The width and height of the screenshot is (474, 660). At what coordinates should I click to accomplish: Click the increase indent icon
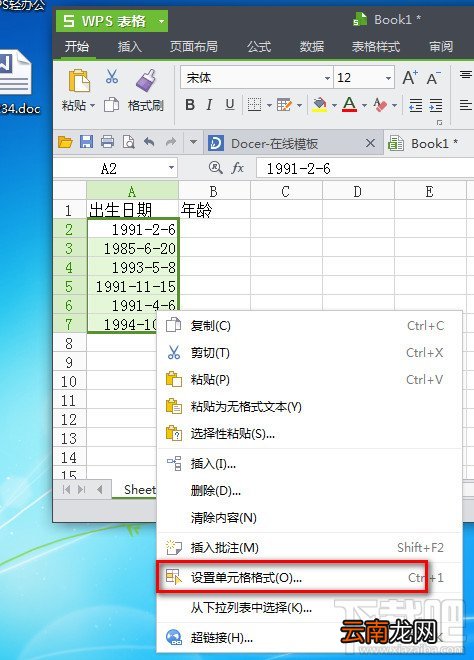(x=436, y=105)
